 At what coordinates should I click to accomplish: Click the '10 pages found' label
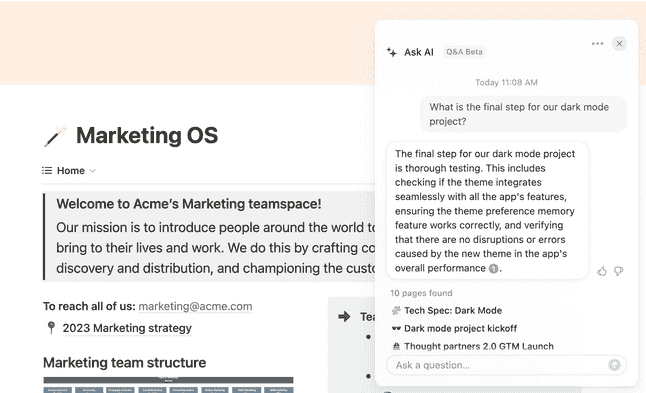[x=421, y=293]
